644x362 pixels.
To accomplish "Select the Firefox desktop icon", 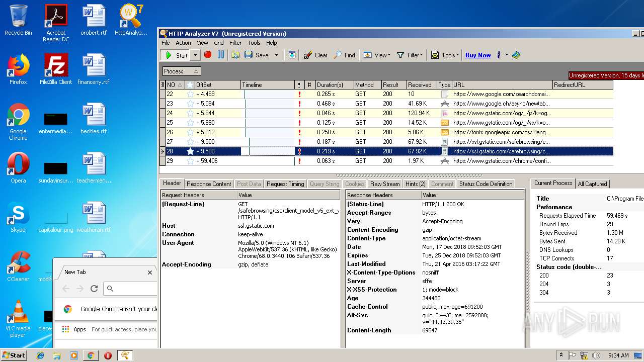I will pos(18,69).
